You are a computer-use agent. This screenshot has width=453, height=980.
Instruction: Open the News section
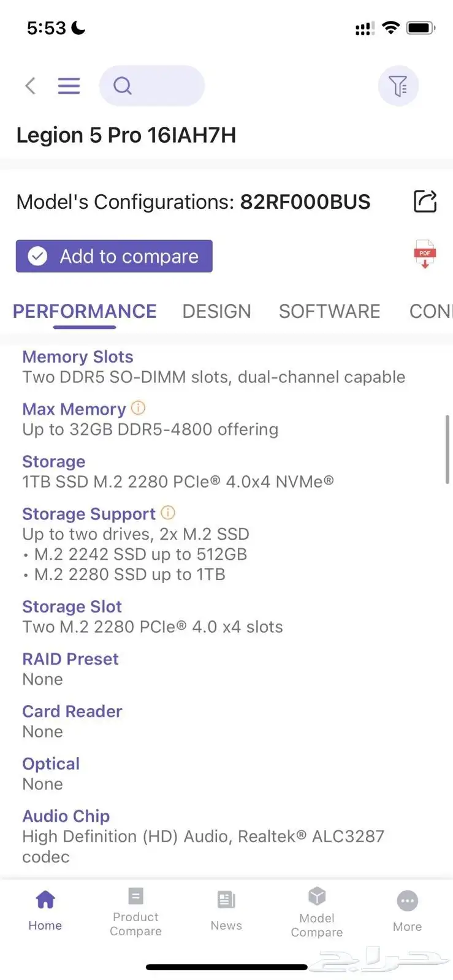[x=226, y=911]
